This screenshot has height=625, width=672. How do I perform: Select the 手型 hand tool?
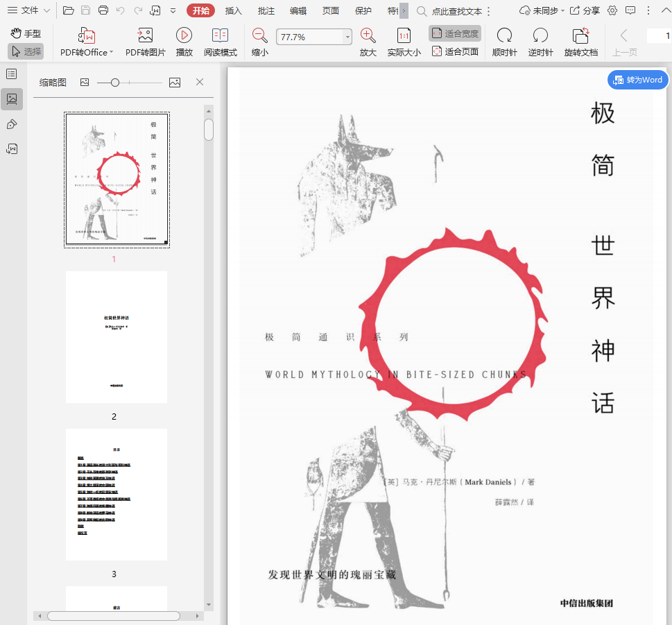tap(26, 33)
